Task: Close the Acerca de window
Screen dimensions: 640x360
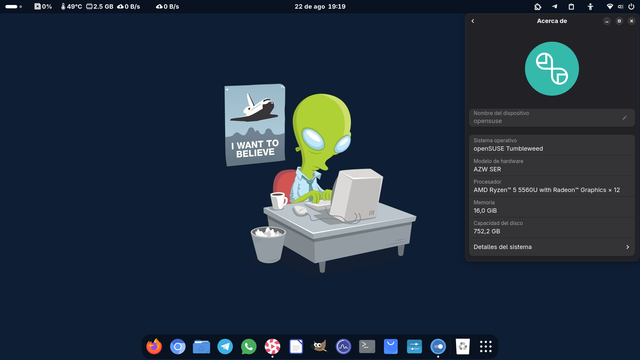Action: coord(631,21)
